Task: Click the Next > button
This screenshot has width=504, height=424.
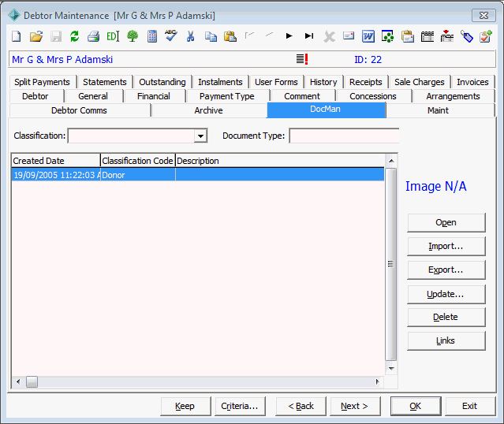Action: tap(355, 406)
